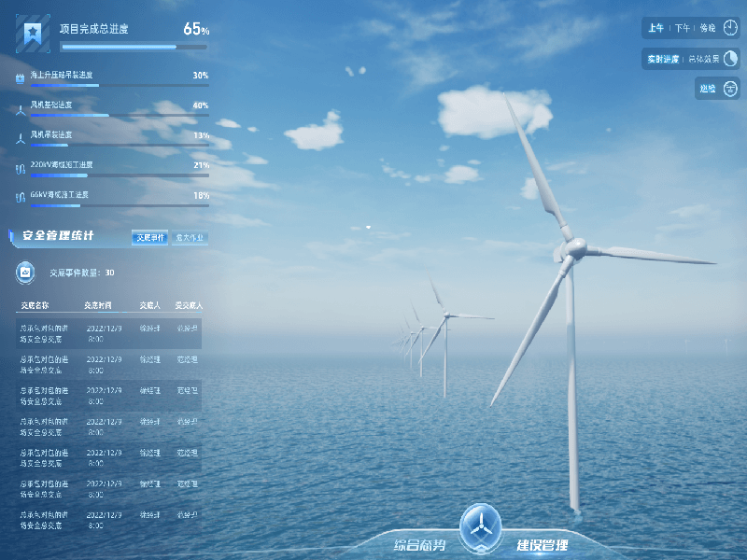Switch time of day to 傍晚
The height and width of the screenshot is (560, 747).
707,29
